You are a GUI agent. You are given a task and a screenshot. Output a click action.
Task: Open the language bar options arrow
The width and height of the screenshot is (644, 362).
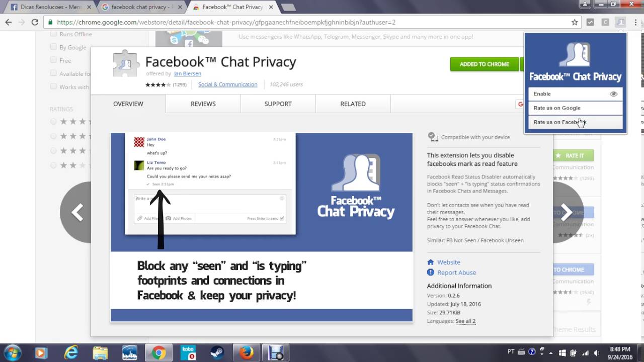click(542, 355)
